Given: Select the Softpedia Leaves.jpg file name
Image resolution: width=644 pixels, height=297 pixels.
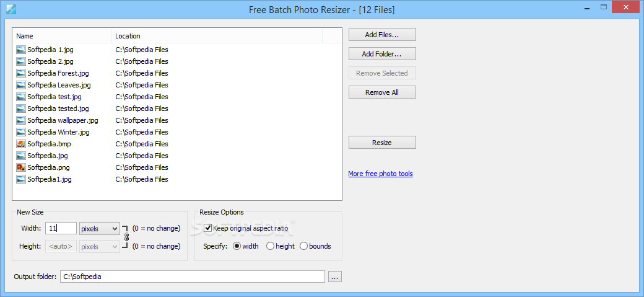Looking at the screenshot, I should pyautogui.click(x=59, y=85).
